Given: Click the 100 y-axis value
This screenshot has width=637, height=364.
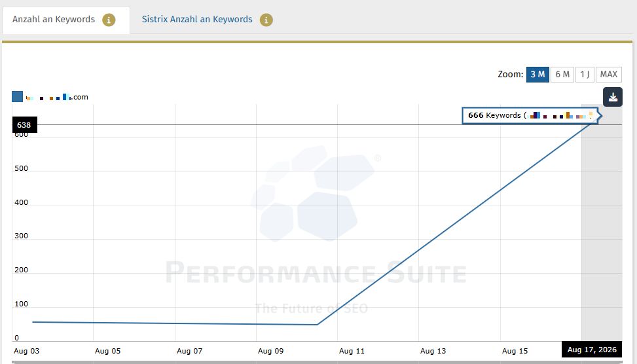Looking at the screenshot, I should [21, 304].
